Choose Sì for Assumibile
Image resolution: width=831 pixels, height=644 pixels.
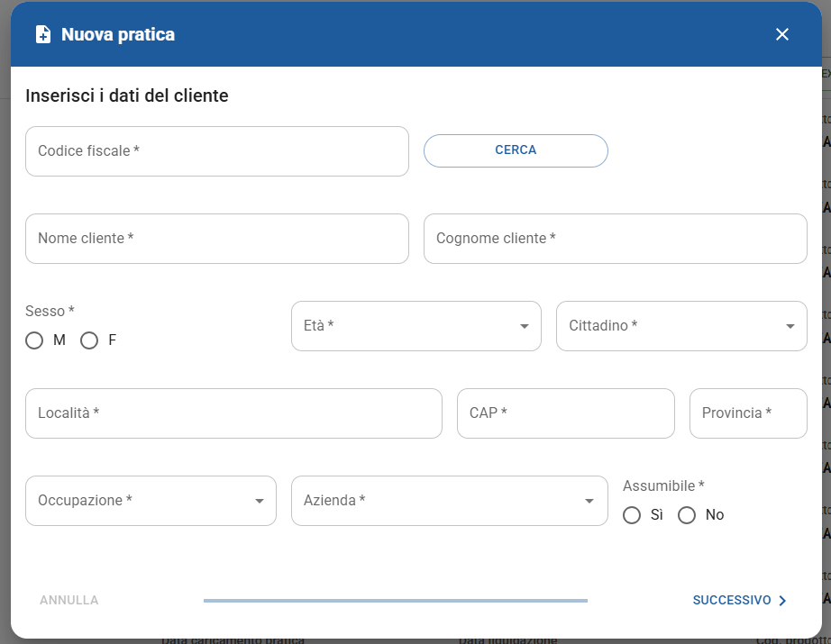632,515
